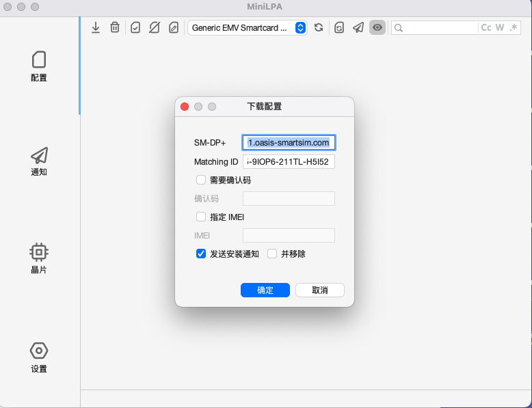
Task: Click the paper plane toolbar icon
Action: (x=358, y=27)
